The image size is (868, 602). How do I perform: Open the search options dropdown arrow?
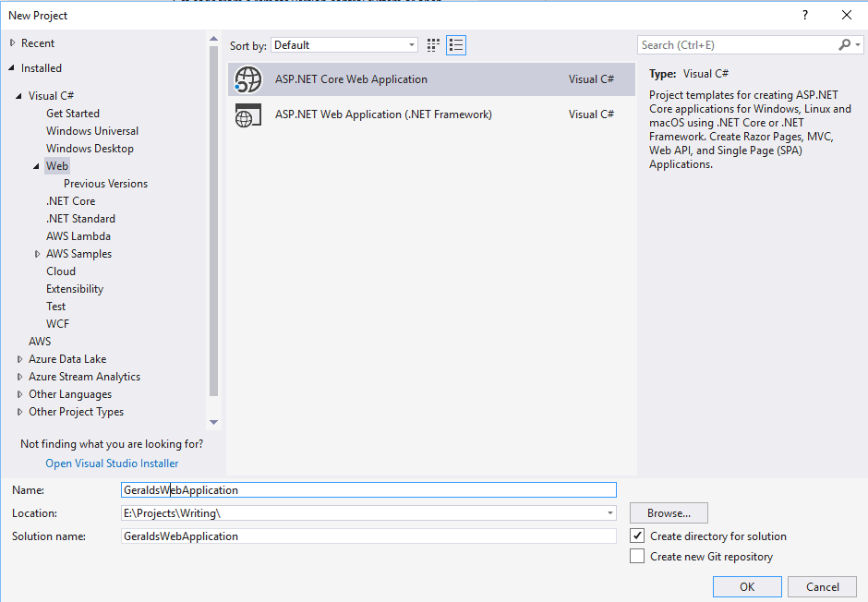858,45
